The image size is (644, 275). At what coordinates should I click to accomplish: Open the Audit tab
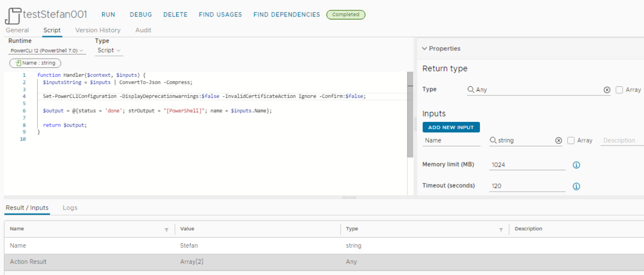click(143, 30)
